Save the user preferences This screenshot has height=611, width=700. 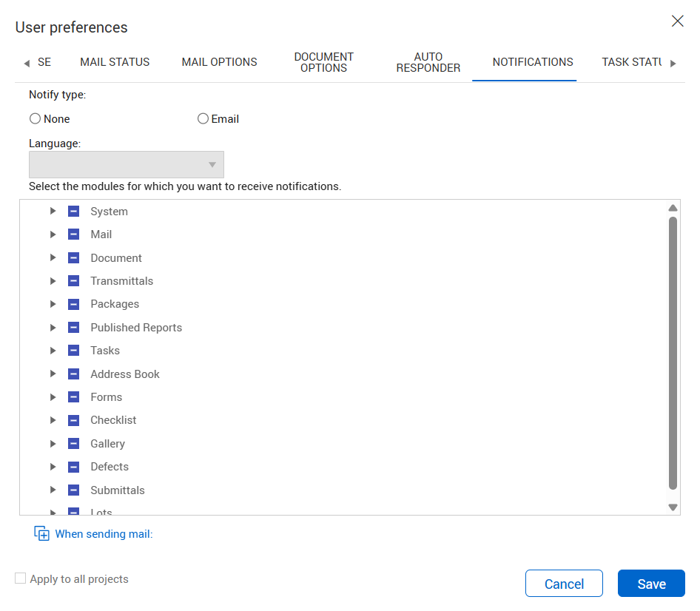[651, 584]
